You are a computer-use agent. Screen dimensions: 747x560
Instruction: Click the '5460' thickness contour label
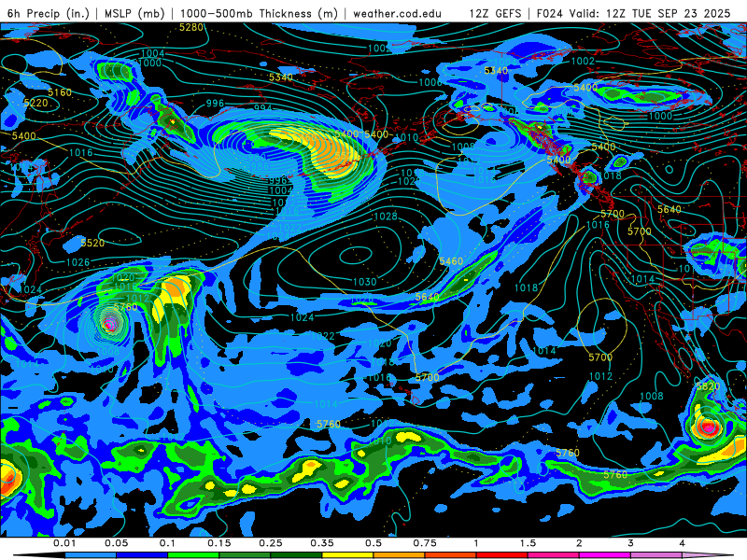click(x=451, y=261)
